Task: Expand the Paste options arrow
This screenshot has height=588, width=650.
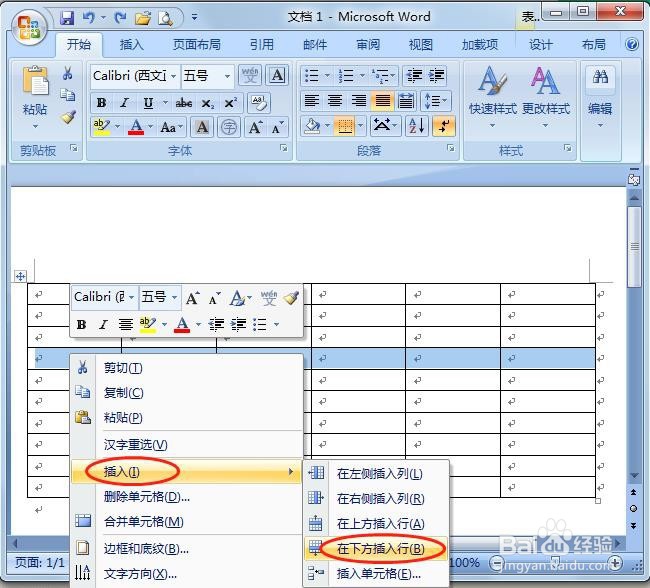Action: (35, 126)
